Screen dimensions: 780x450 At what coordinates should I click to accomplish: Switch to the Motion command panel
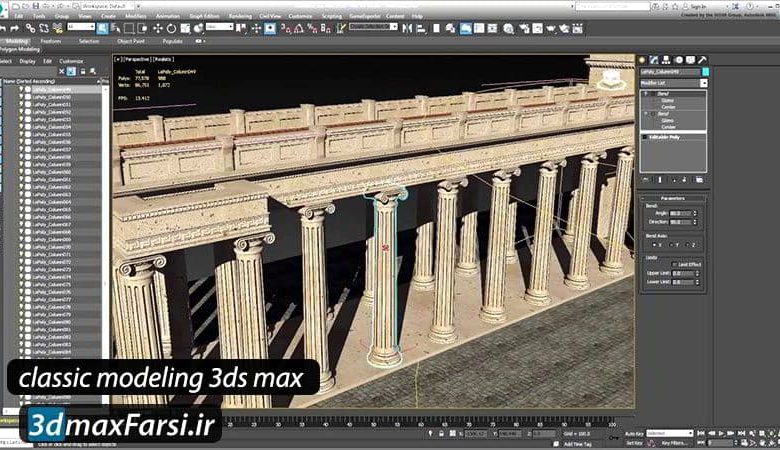coord(679,60)
